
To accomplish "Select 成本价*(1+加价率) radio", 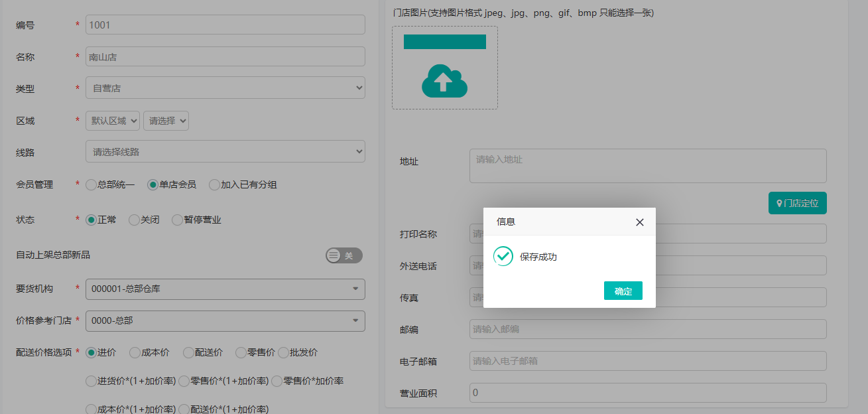I will (92, 409).
